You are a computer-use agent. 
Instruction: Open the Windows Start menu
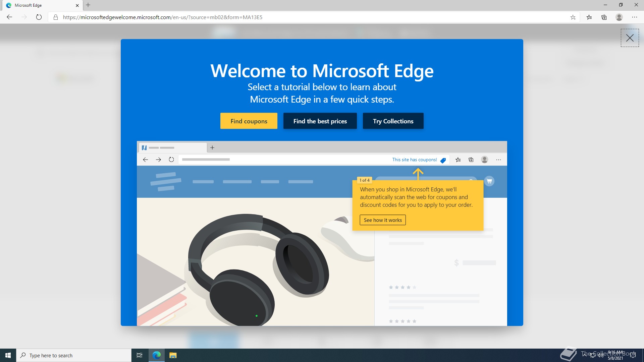click(8, 355)
